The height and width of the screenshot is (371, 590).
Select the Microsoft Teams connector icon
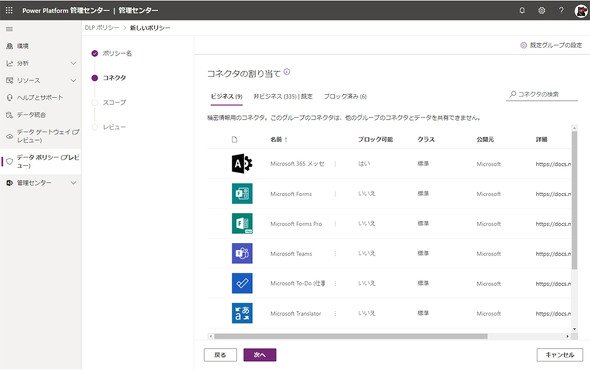[x=242, y=253]
